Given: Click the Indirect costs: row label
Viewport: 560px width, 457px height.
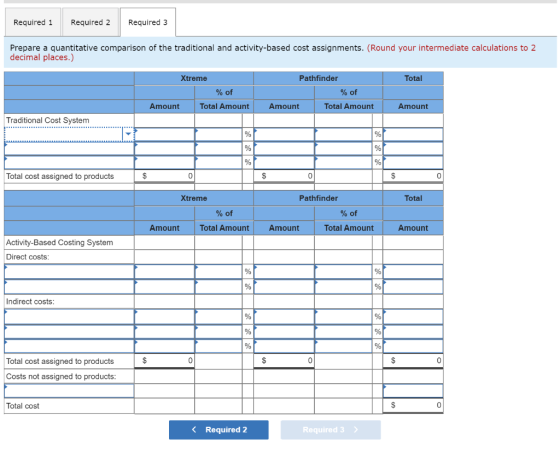Looking at the screenshot, I should (30, 302).
